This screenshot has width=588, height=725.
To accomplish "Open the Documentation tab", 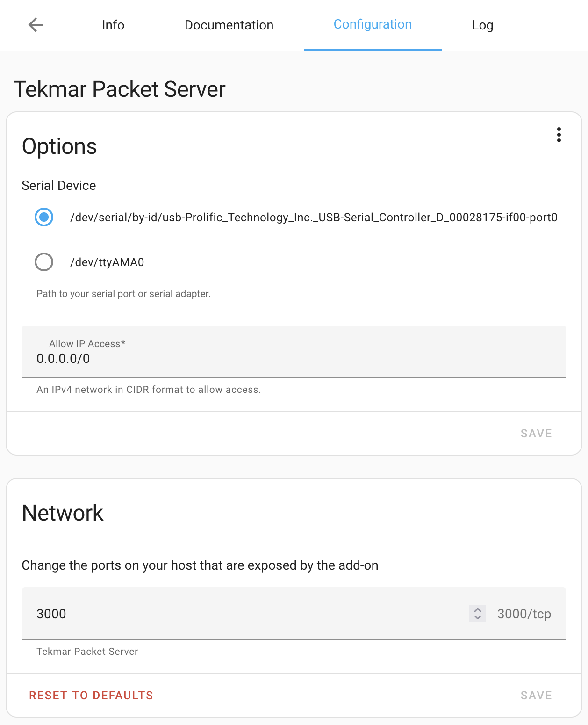I will [x=229, y=25].
